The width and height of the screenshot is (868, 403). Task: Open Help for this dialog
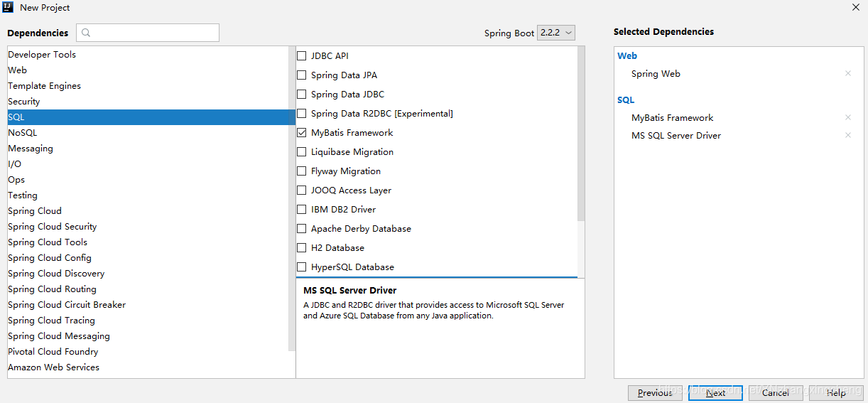[835, 392]
